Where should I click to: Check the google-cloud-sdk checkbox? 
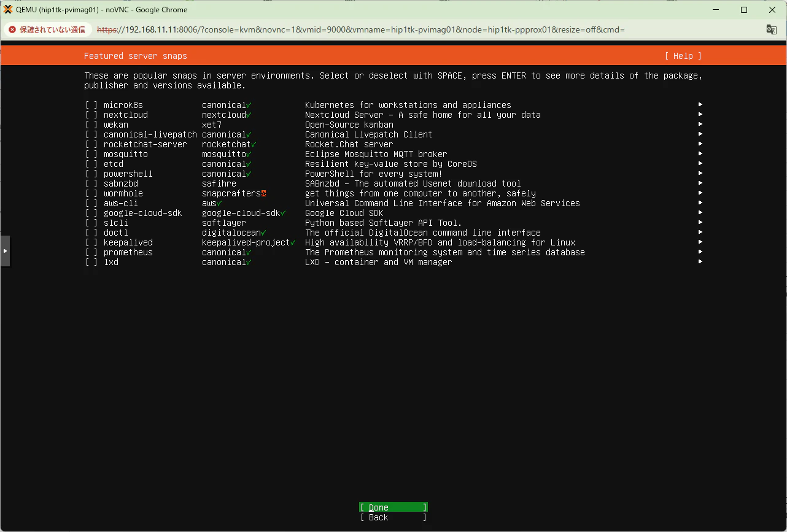point(91,213)
